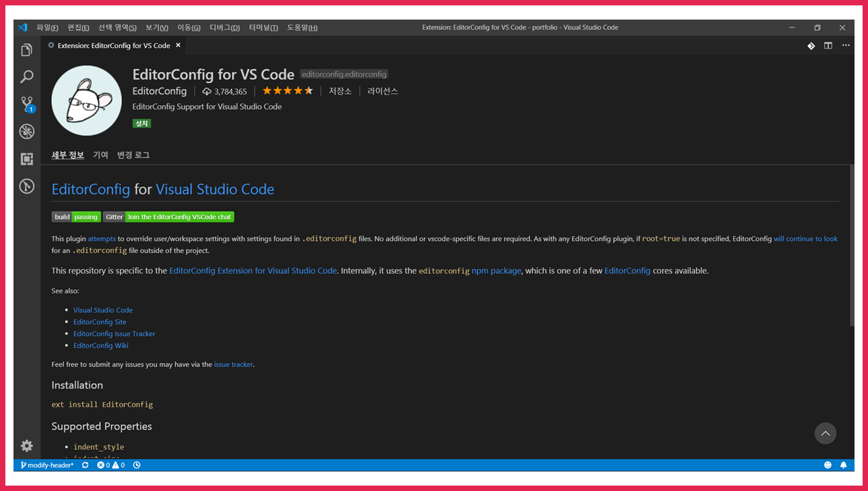Click the indent_style property
868x491 pixels.
[x=98, y=447]
